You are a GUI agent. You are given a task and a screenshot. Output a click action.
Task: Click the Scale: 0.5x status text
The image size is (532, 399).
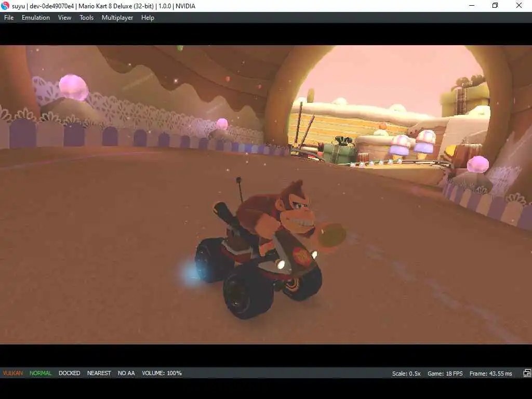tap(406, 373)
